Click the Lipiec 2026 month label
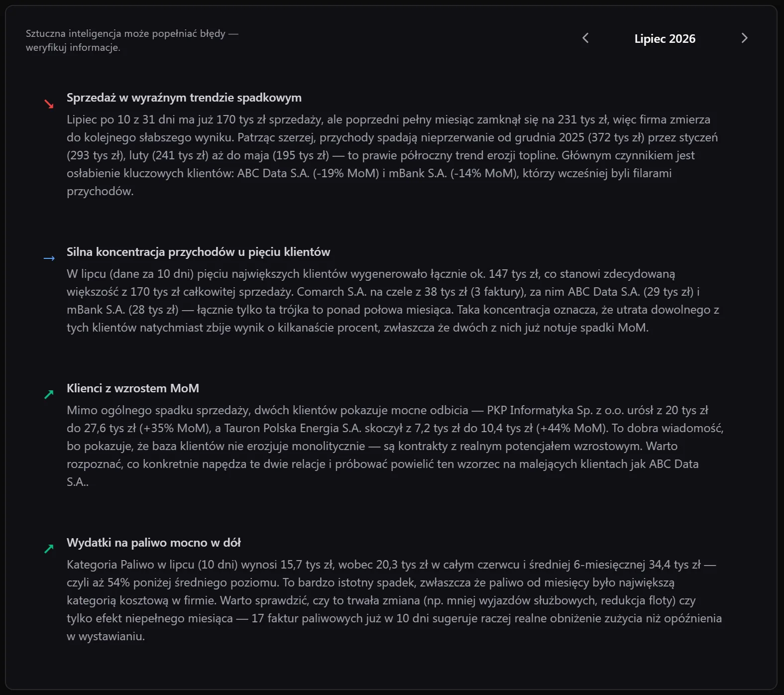Image resolution: width=784 pixels, height=695 pixels. 665,39
